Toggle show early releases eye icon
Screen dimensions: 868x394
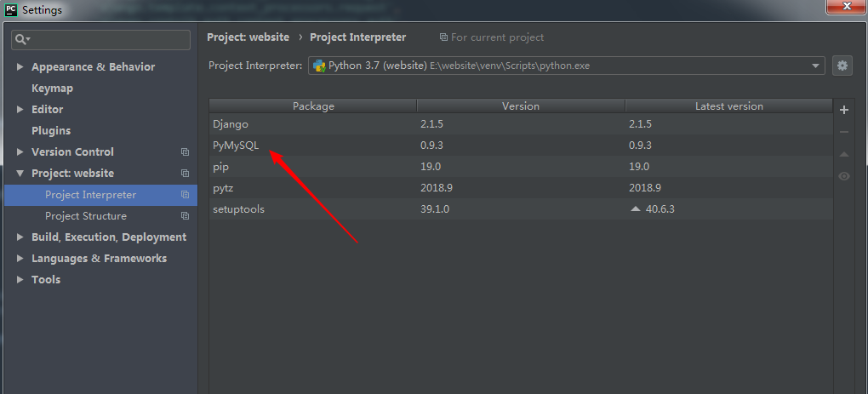coord(843,176)
